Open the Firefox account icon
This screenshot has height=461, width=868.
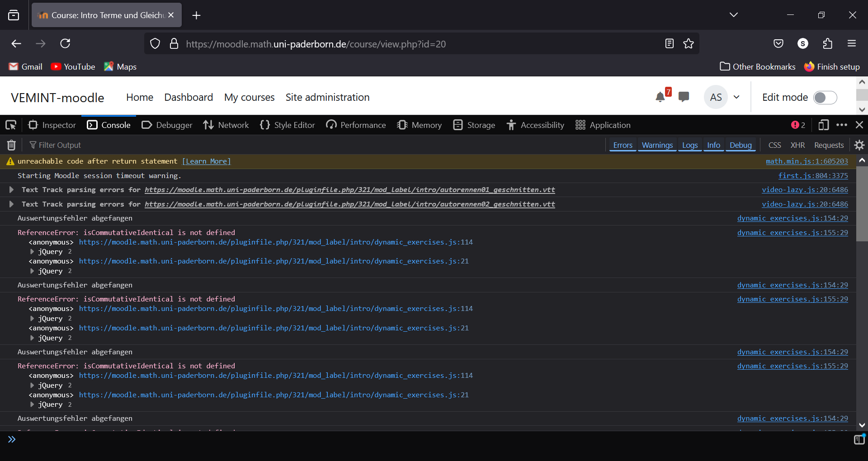pyautogui.click(x=803, y=43)
